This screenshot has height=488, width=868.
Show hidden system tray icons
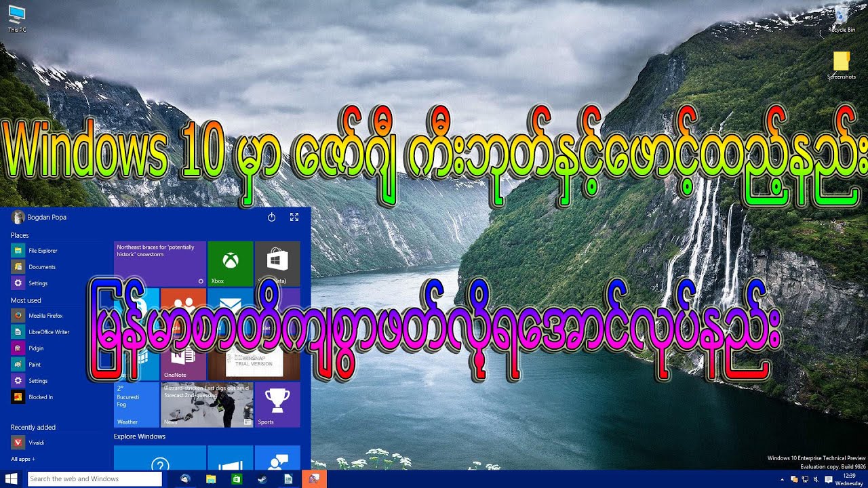(x=783, y=479)
